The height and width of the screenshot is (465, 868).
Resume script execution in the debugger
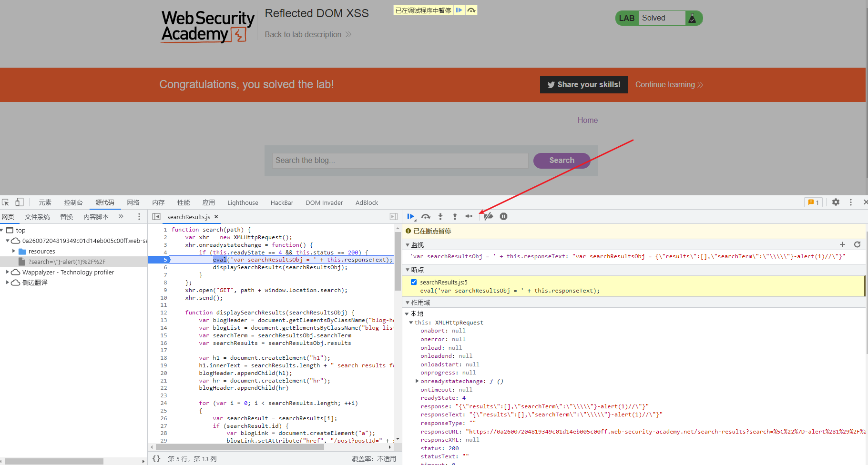(410, 216)
